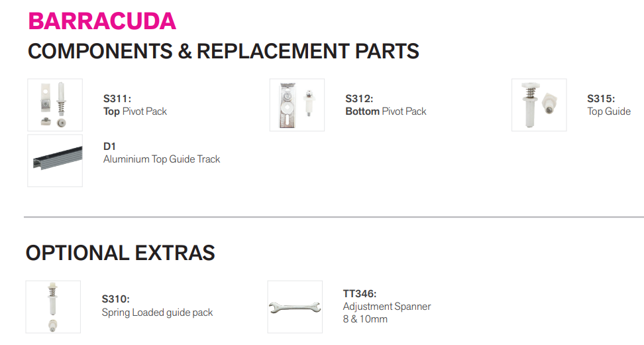The image size is (644, 345).
Task: Click the D1 part code
Action: 110,147
